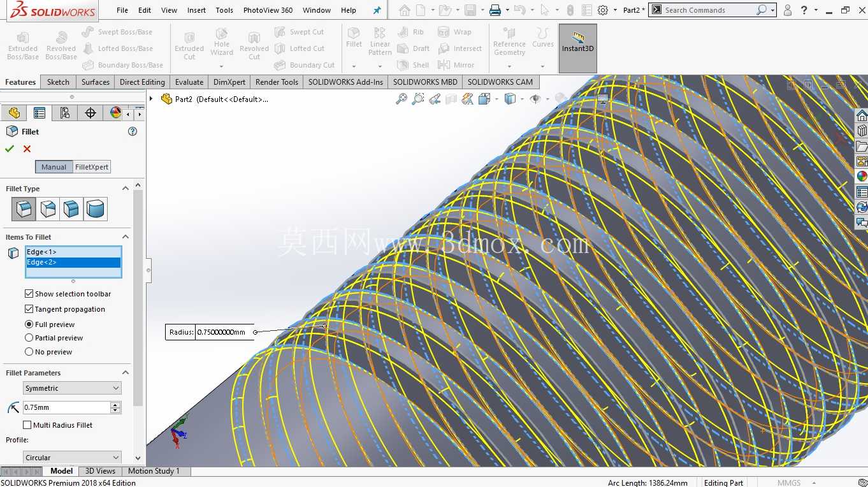868x487 pixels.
Task: Open View Orientation icon
Action: [x=484, y=99]
